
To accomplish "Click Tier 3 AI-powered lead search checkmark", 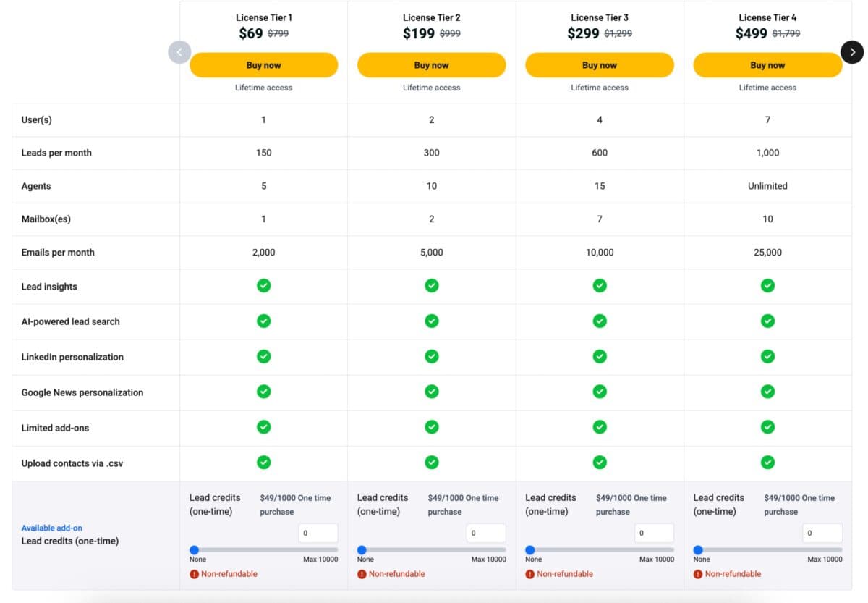I will (x=600, y=321).
